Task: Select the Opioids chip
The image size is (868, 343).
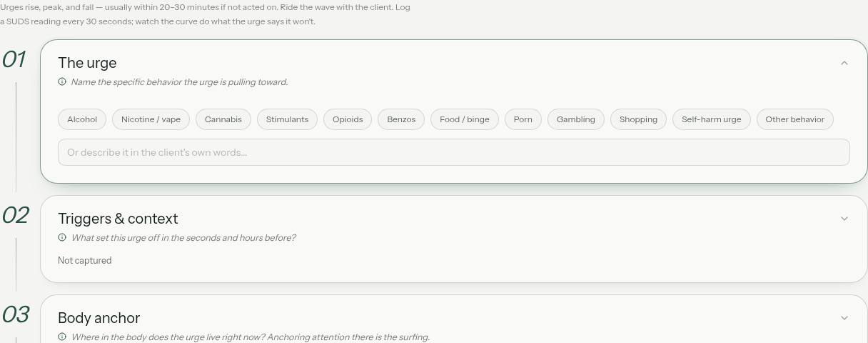Action: coord(348,119)
